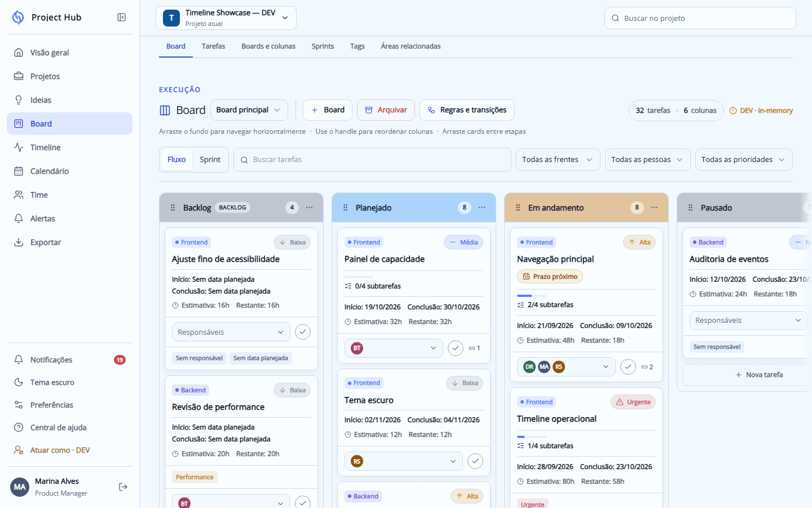812x508 pixels.
Task: Focus Buscar no projeto search field
Action: pos(700,18)
